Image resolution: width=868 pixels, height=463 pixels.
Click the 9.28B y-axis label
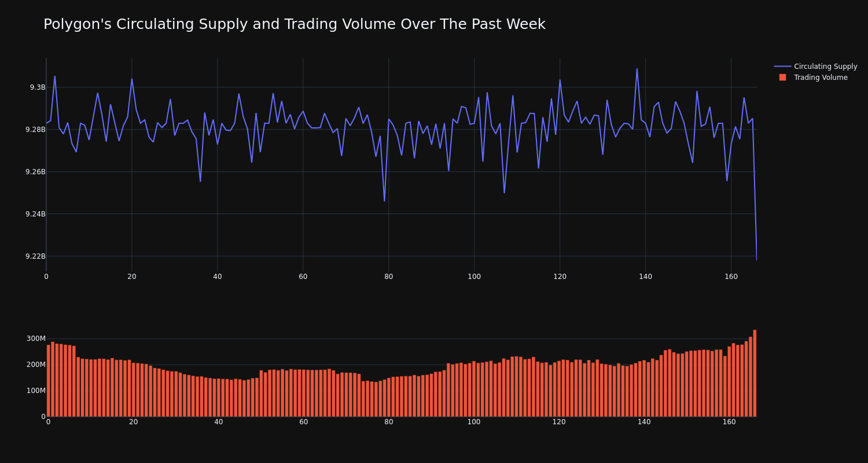tap(35, 130)
